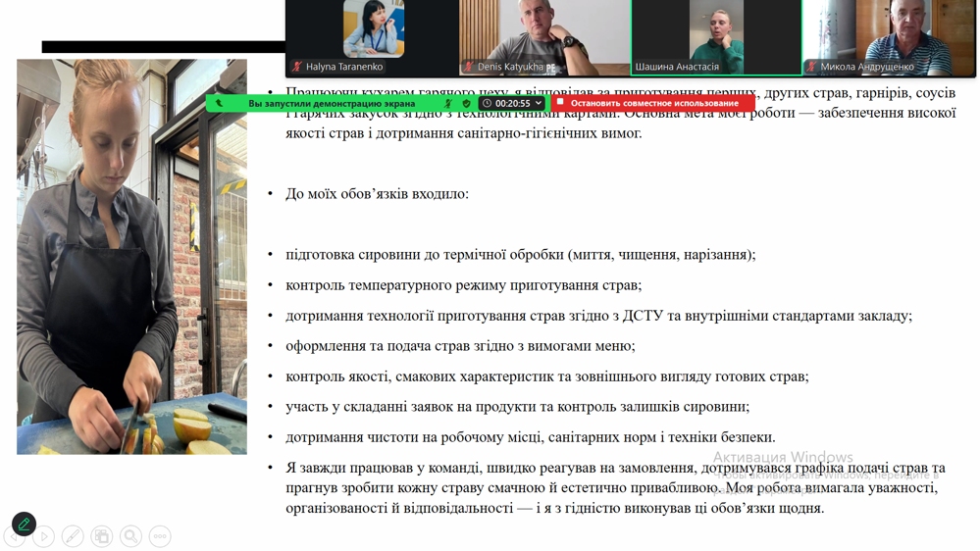Click the phone icon in sharing bar
980x551 pixels.
click(x=220, y=103)
